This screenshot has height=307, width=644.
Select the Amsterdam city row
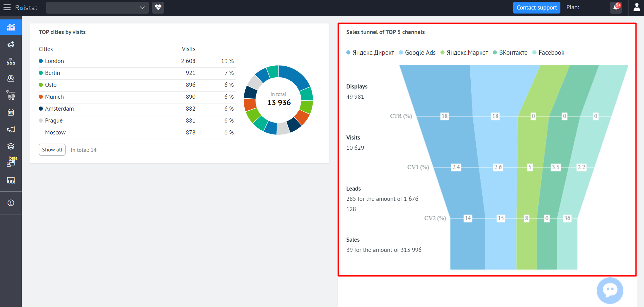pos(137,109)
